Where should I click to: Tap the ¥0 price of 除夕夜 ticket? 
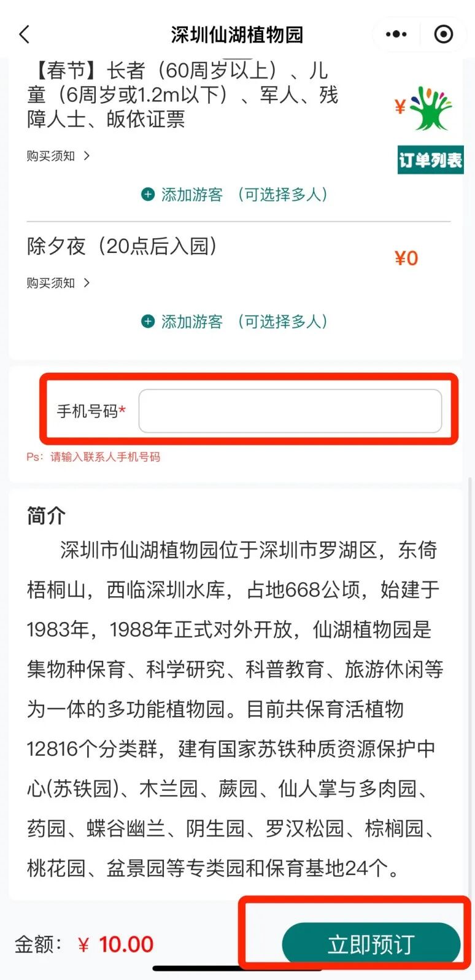406,258
